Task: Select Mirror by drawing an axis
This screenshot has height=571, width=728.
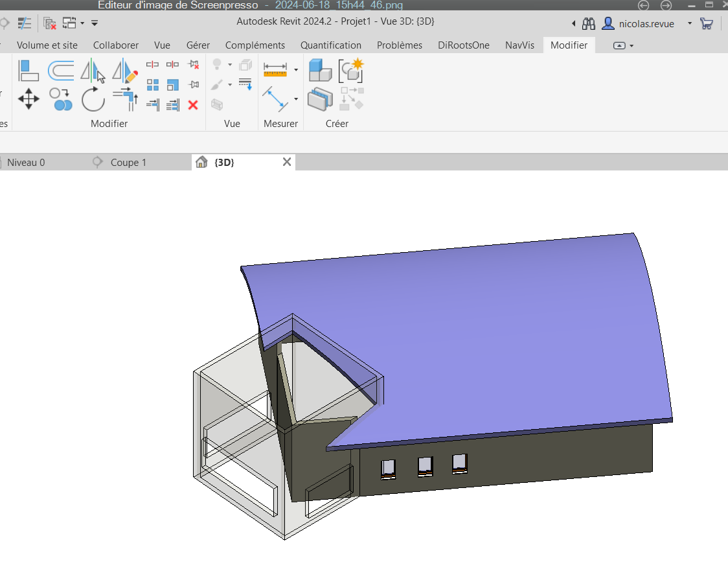Action: tap(125, 70)
